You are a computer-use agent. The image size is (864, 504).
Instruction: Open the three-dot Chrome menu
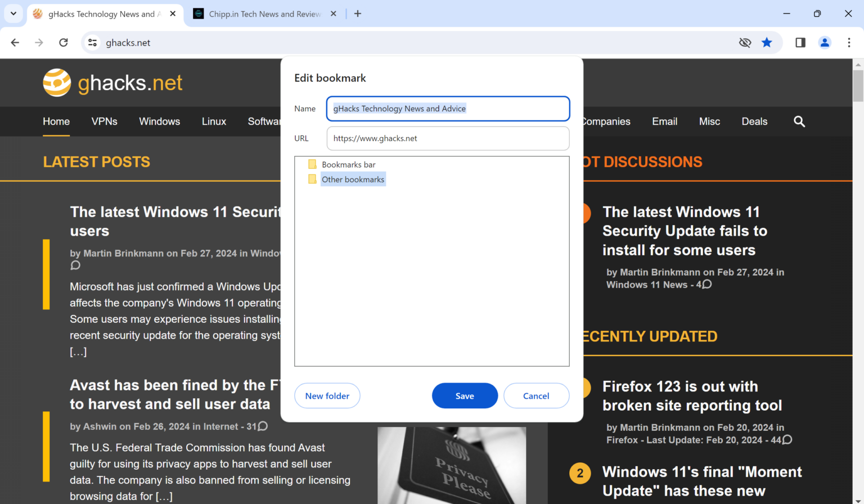click(x=849, y=43)
